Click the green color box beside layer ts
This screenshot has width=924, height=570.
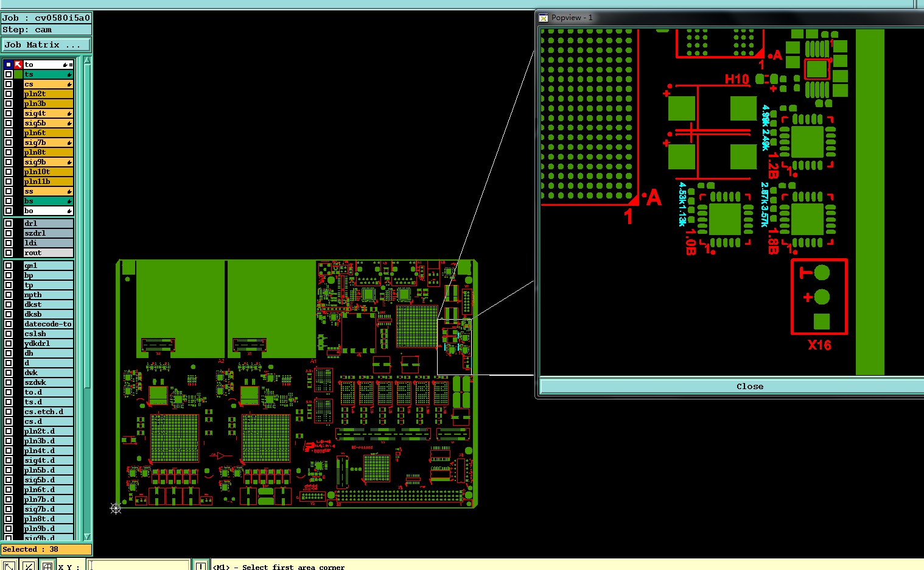[x=18, y=74]
